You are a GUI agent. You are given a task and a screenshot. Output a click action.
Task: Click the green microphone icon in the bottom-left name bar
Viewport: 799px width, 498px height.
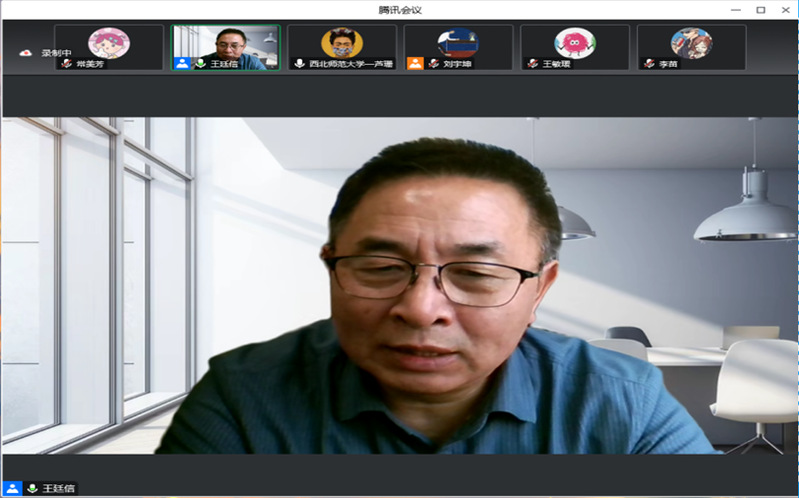tap(32, 489)
